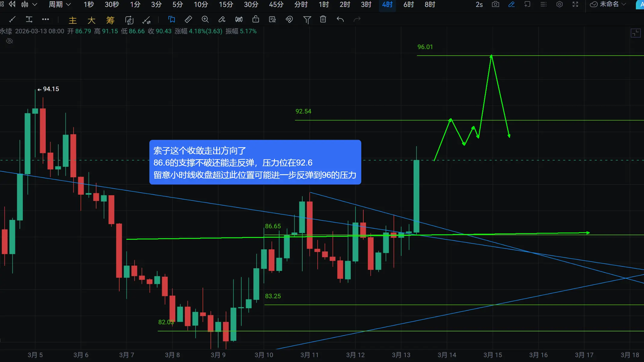
Task: Click the yellow 主 button
Action: [x=73, y=20]
